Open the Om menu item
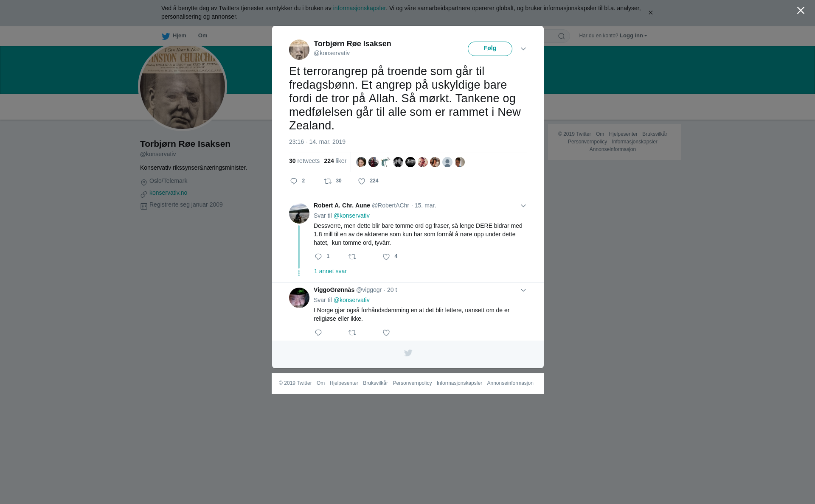Image resolution: width=815 pixels, height=504 pixels. (x=202, y=36)
